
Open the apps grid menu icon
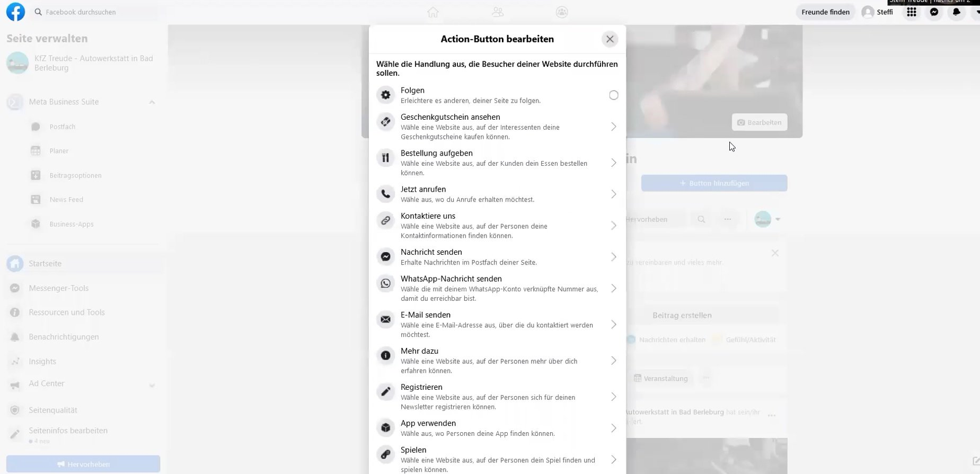[x=912, y=12]
